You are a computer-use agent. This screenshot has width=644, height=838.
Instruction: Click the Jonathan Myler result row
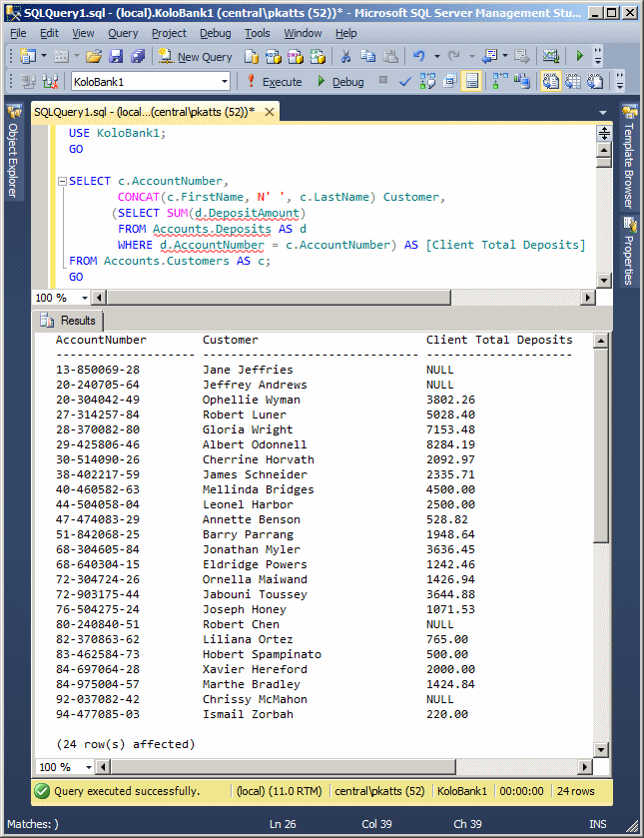pyautogui.click(x=265, y=549)
